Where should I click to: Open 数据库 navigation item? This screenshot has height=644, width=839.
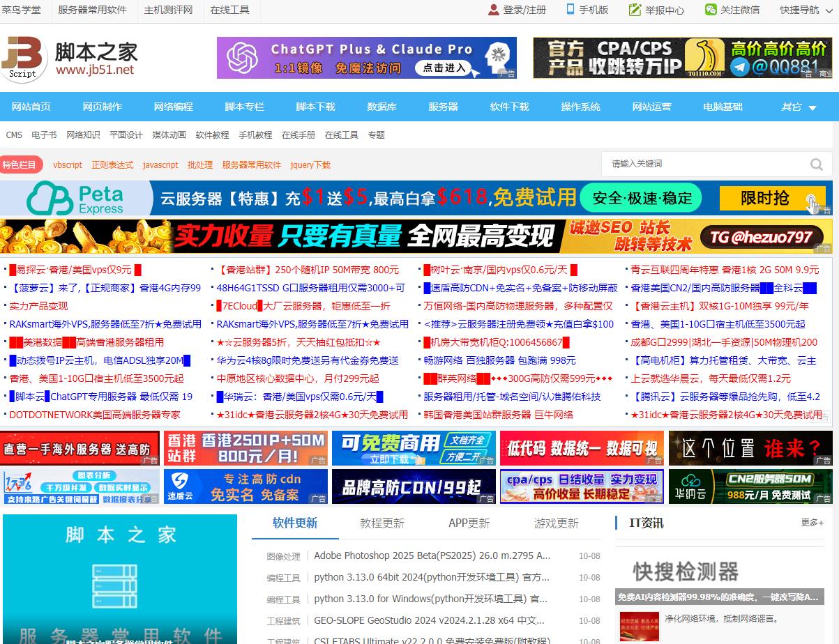pos(382,107)
